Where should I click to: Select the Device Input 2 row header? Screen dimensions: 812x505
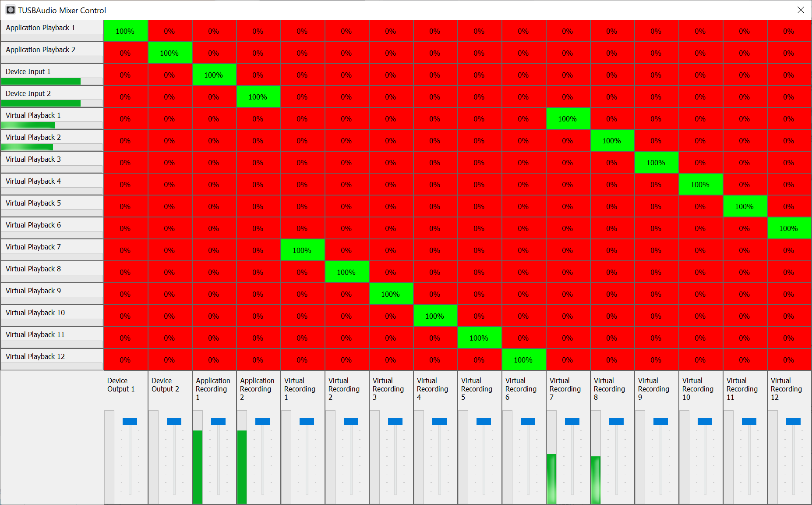(x=52, y=96)
